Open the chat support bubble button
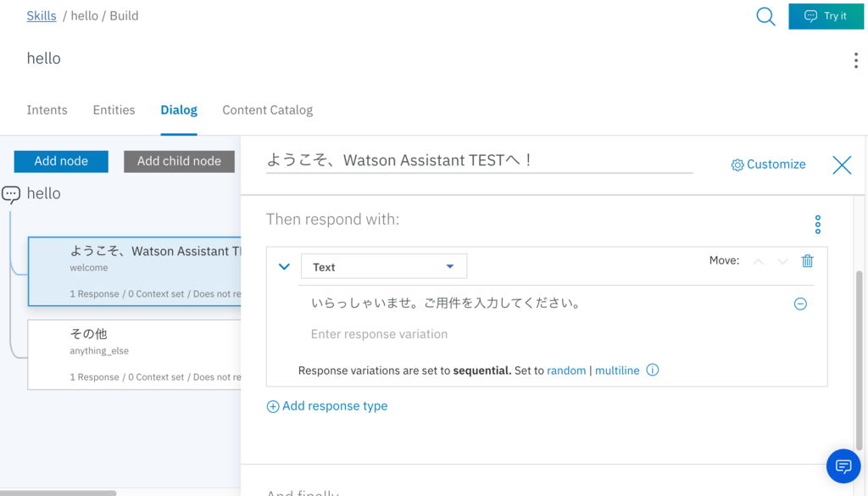 tap(843, 466)
